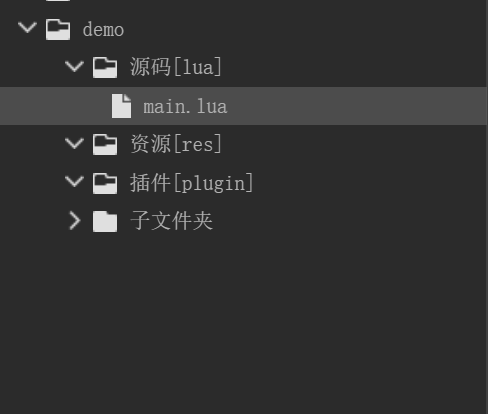
Task: Select the 子文件夹 label text
Action: pyautogui.click(x=171, y=220)
